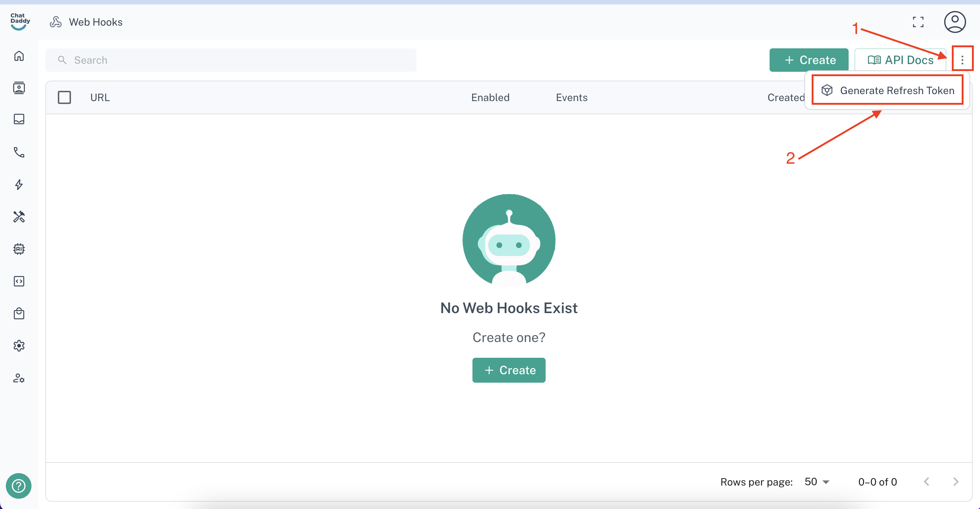
Task: Click the Search input field
Action: coord(231,60)
